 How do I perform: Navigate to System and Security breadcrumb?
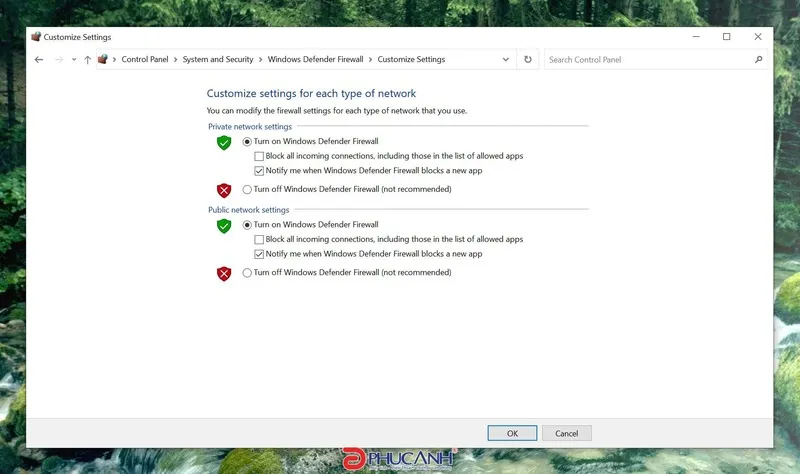point(218,59)
